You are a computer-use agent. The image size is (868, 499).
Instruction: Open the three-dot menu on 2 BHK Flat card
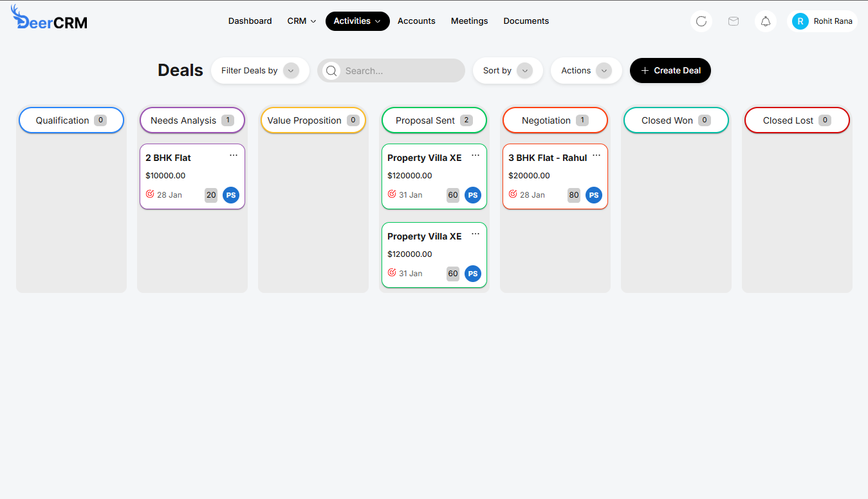tap(234, 155)
